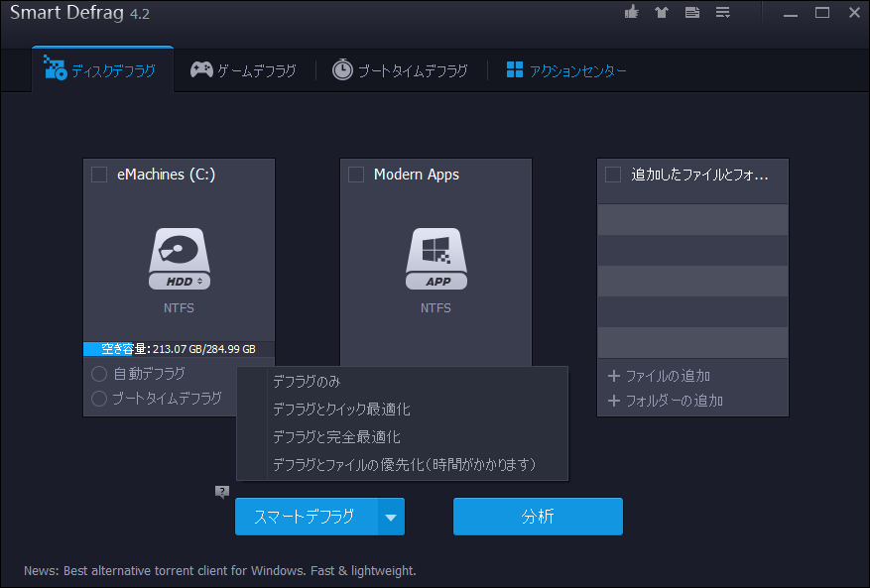Viewport: 870px width, 588px height.
Task: Select デフラグのみ from the menu
Action: (x=403, y=382)
